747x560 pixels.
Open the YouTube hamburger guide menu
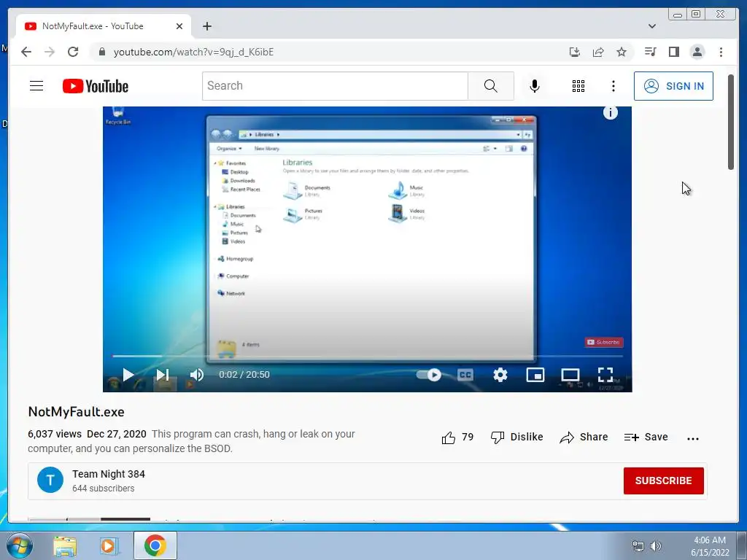point(36,86)
